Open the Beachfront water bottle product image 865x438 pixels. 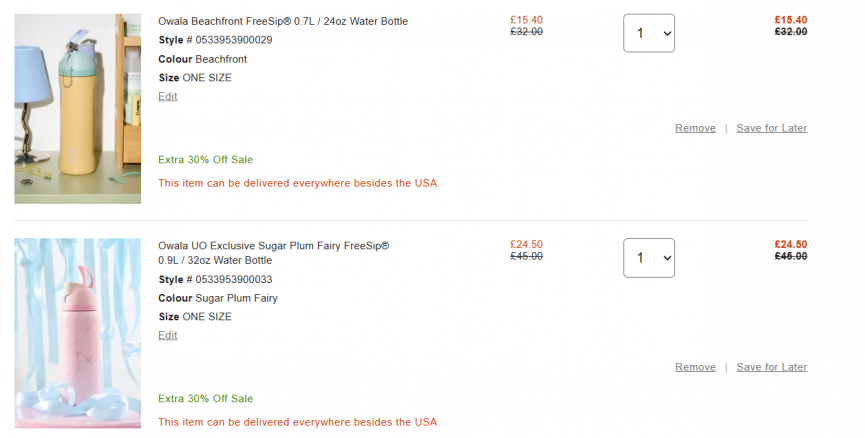tap(77, 108)
